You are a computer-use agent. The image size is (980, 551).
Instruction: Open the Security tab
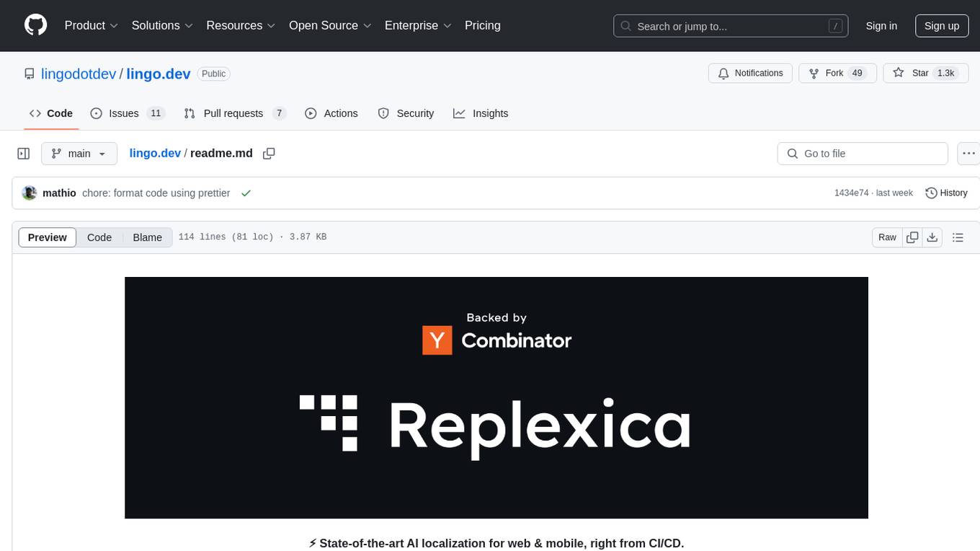click(x=406, y=113)
